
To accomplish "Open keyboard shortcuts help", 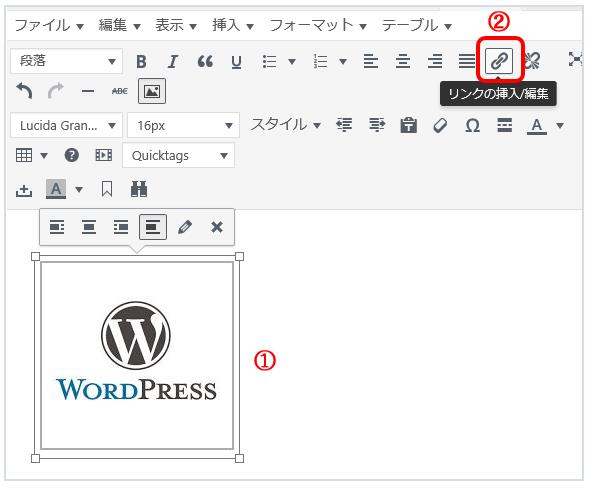I will click(72, 155).
